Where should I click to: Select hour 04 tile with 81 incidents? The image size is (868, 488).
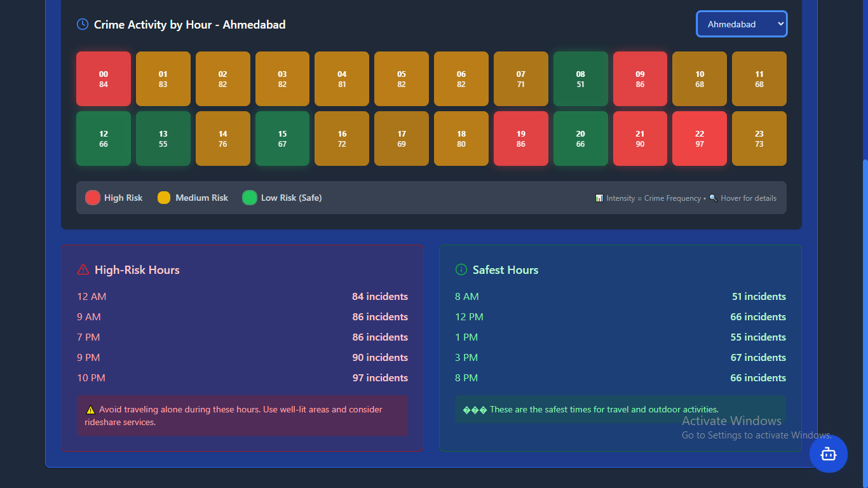coord(342,79)
